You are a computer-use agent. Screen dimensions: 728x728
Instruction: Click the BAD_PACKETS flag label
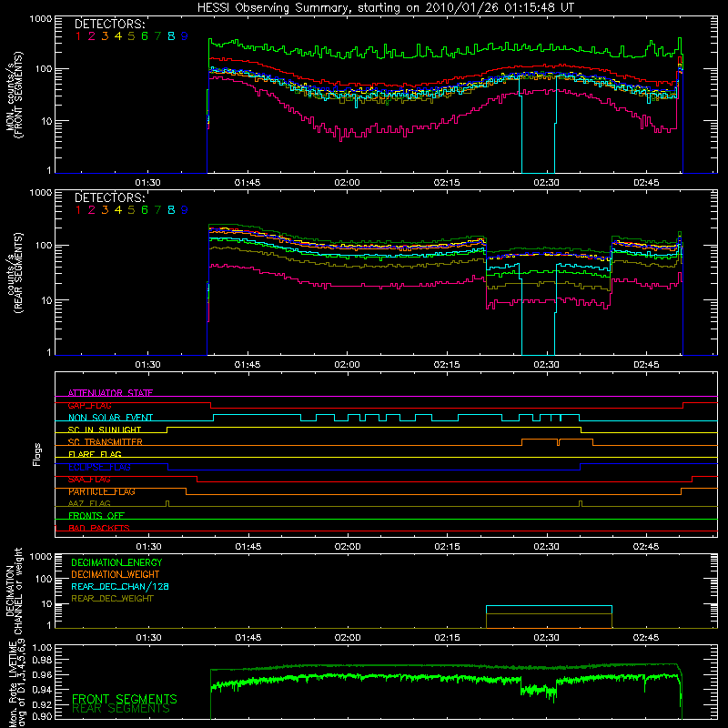coord(99,528)
